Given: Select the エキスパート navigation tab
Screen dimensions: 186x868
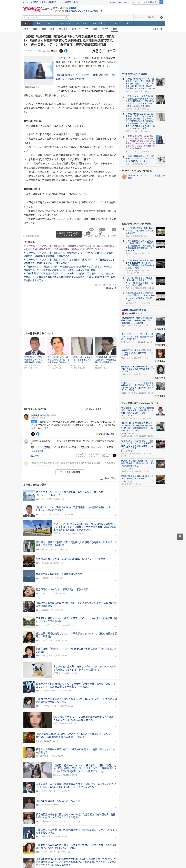Looking at the screenshot, I should coord(64,23).
